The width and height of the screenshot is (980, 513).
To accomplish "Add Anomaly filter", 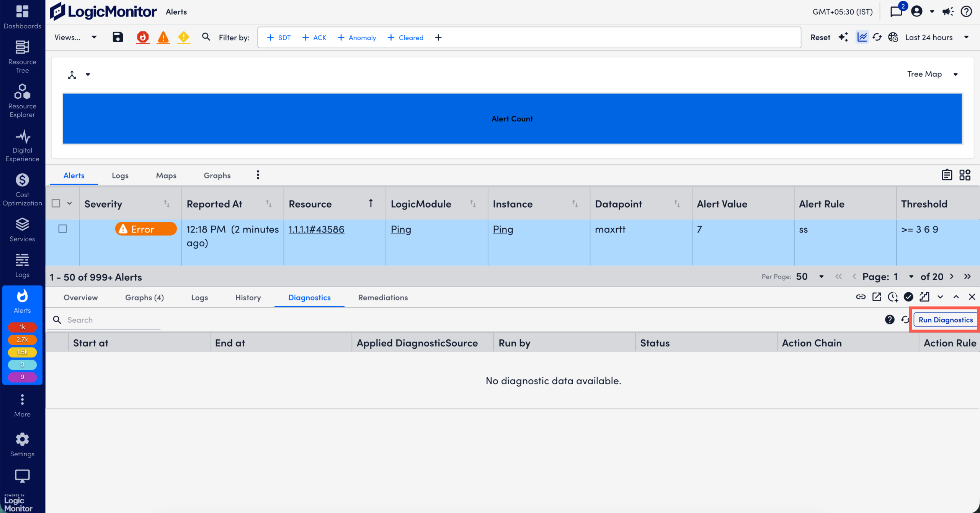I will [357, 38].
